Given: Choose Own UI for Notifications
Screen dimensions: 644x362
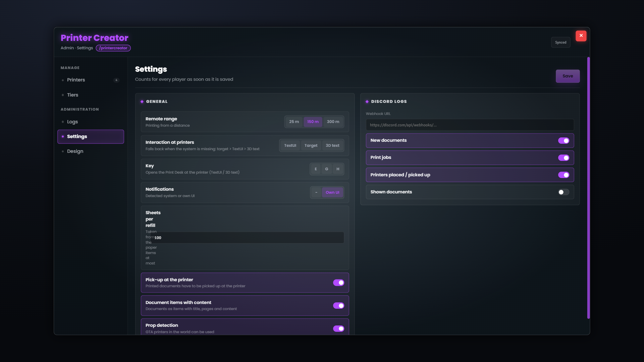Looking at the screenshot, I should pos(332,192).
